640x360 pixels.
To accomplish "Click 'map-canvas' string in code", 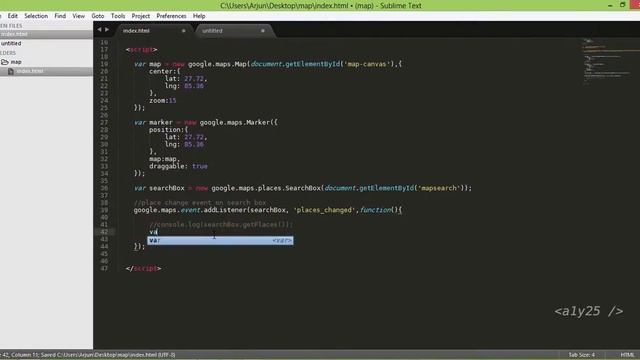I will [367, 64].
